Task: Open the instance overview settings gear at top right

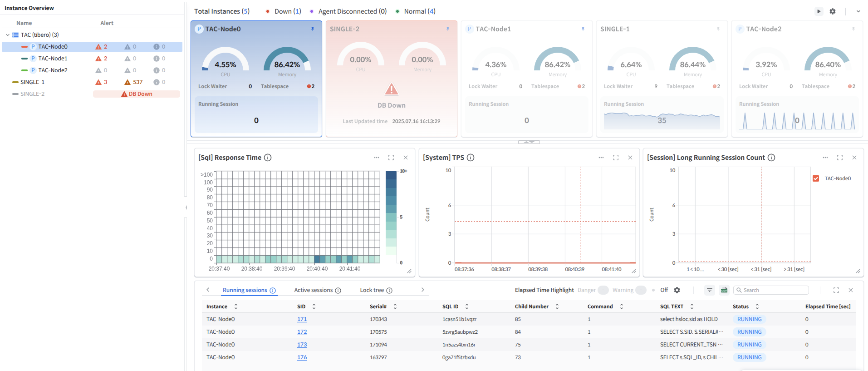Action: coord(833,11)
